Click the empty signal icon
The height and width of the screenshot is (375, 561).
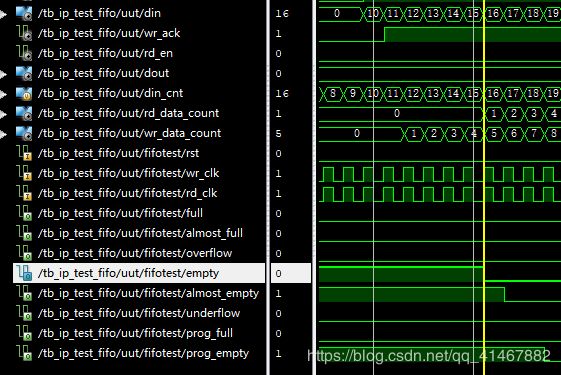click(25, 273)
